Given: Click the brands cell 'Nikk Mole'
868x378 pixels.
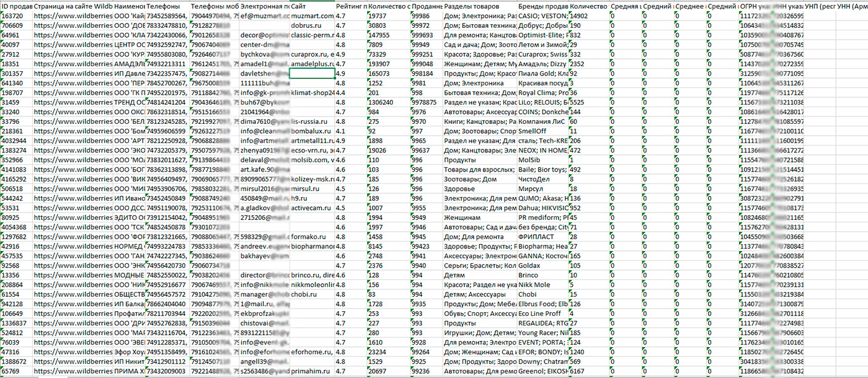Looking at the screenshot, I should 542,284.
